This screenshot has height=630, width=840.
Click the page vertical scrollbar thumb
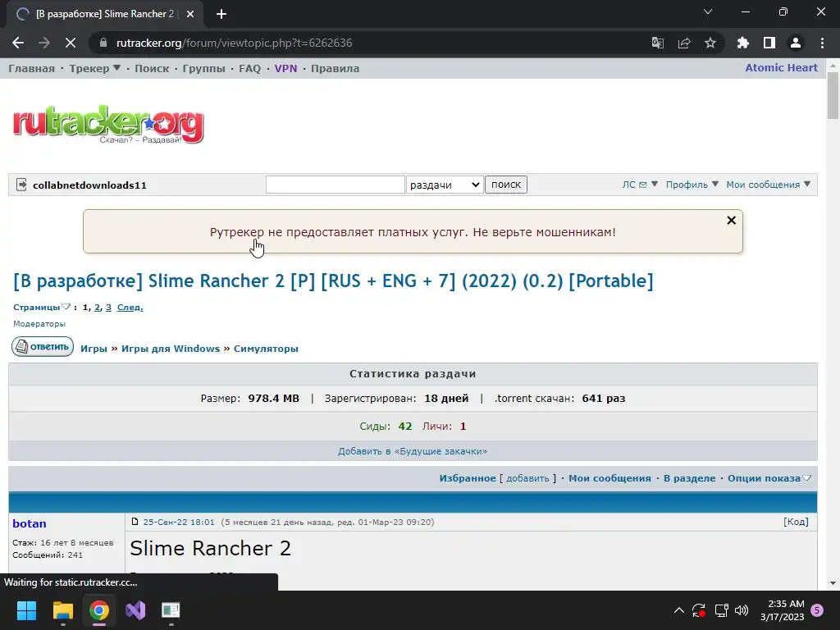tap(833, 95)
